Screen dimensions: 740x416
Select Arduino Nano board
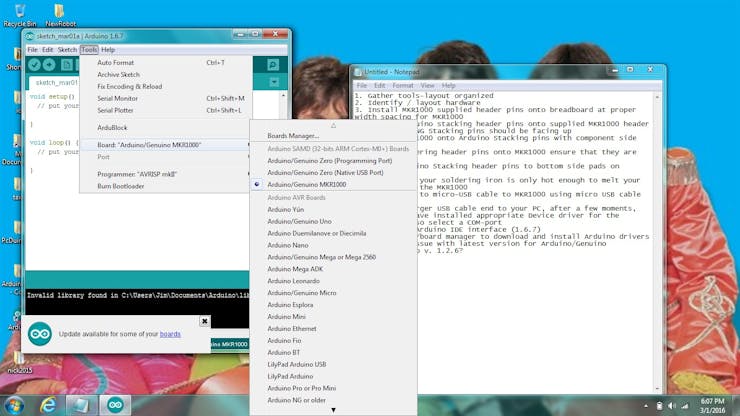click(x=333, y=245)
